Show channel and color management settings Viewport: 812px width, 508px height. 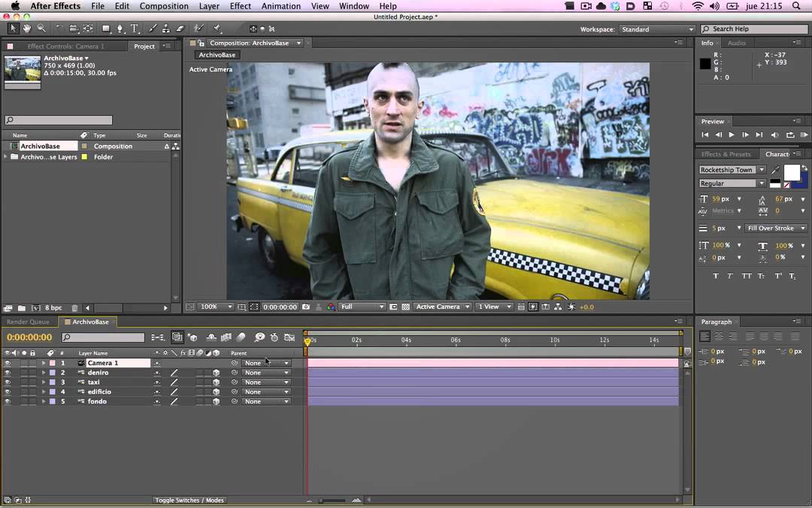click(x=330, y=307)
